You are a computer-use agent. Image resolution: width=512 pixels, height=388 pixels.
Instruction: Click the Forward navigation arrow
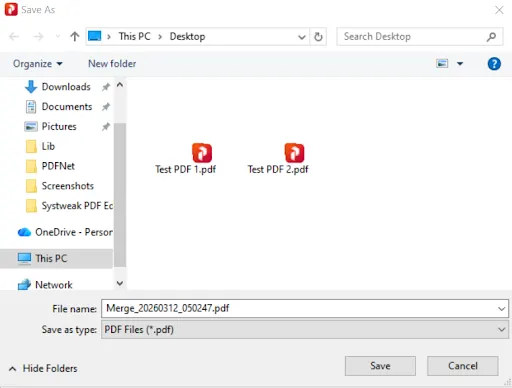(38, 36)
